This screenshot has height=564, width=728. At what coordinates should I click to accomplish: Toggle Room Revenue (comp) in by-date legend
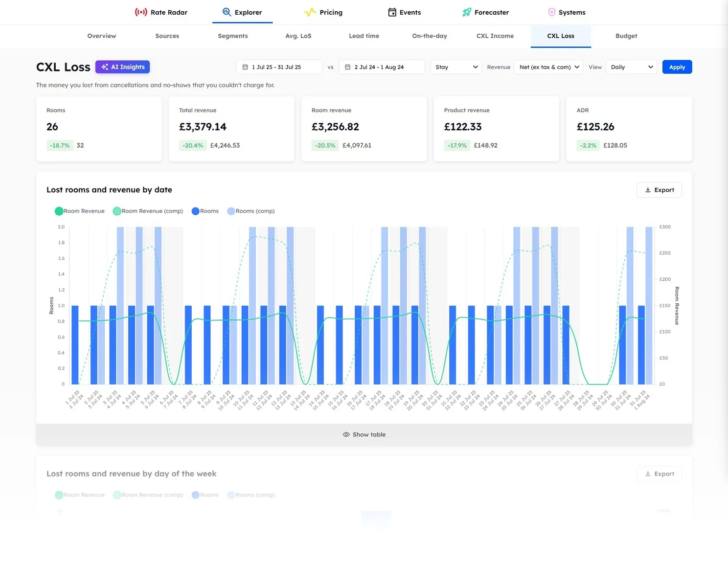[x=148, y=211]
